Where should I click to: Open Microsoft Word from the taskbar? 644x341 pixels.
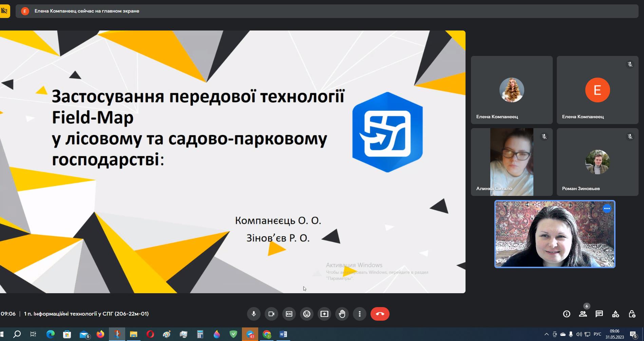(283, 334)
